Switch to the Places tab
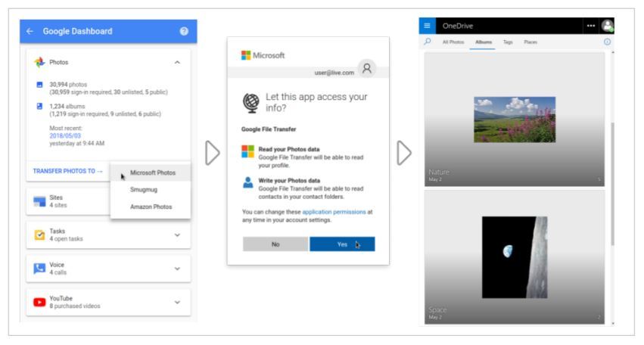The image size is (644, 345). pos(530,42)
